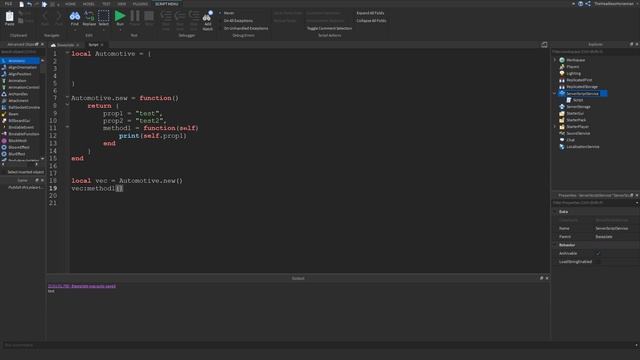Click the Navigate Forward arrow
The image size is (640, 360).
59,16
